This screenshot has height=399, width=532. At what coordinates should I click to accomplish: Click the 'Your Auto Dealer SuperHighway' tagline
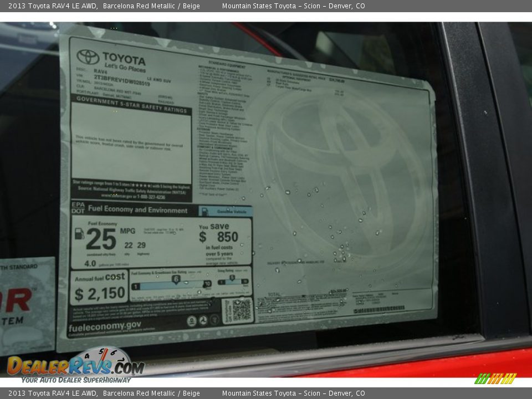(x=76, y=380)
